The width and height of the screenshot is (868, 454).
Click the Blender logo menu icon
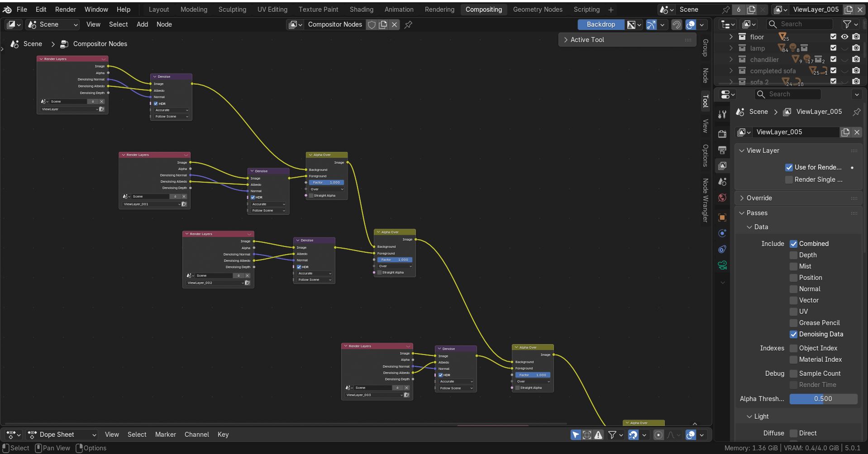click(7, 9)
